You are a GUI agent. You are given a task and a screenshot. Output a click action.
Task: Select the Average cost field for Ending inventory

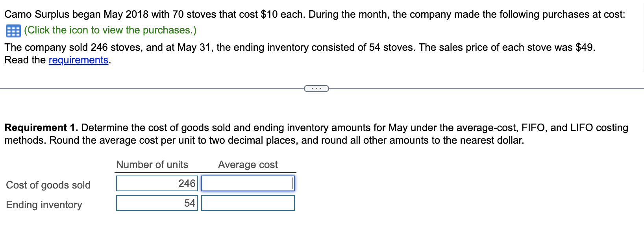(x=248, y=203)
